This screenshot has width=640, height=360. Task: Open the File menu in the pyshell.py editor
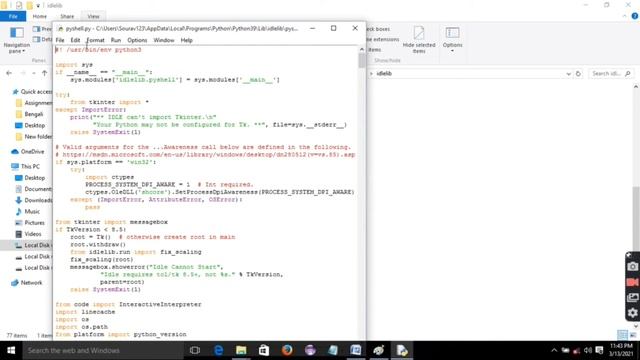coord(60,40)
